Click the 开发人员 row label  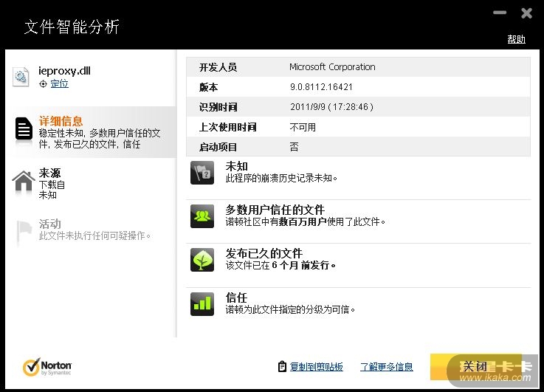218,67
